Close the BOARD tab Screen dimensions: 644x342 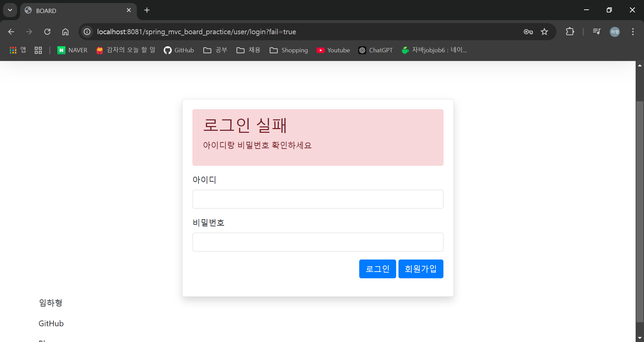coord(129,10)
